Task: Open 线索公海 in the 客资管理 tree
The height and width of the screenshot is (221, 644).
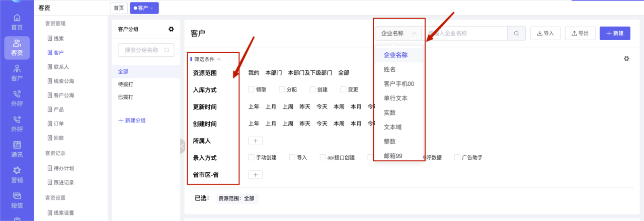Action: coord(63,81)
